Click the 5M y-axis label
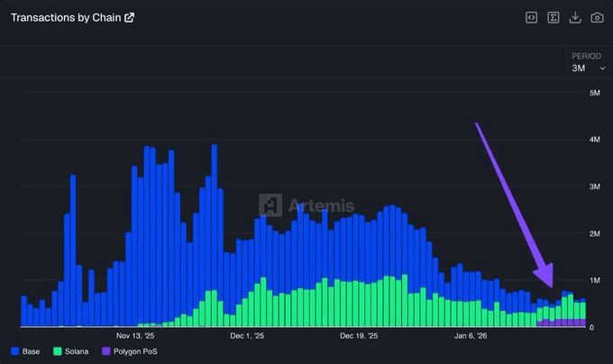Image resolution: width=613 pixels, height=364 pixels. [595, 93]
